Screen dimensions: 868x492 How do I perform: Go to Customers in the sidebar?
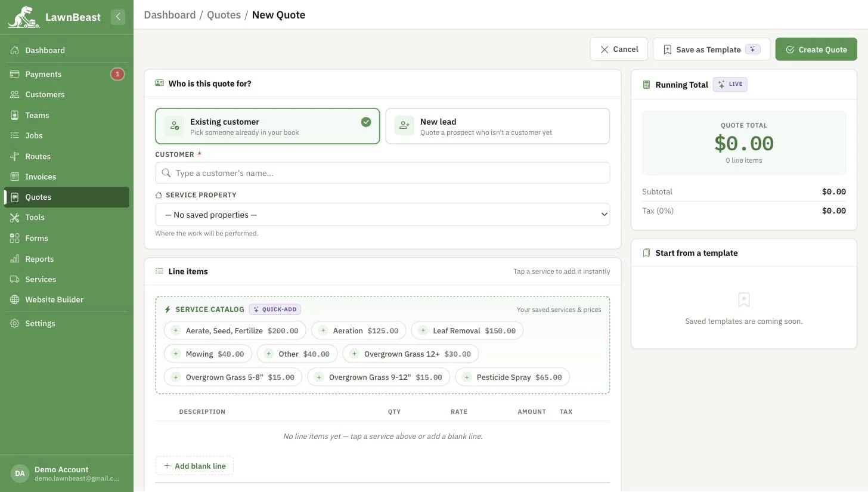(67, 94)
